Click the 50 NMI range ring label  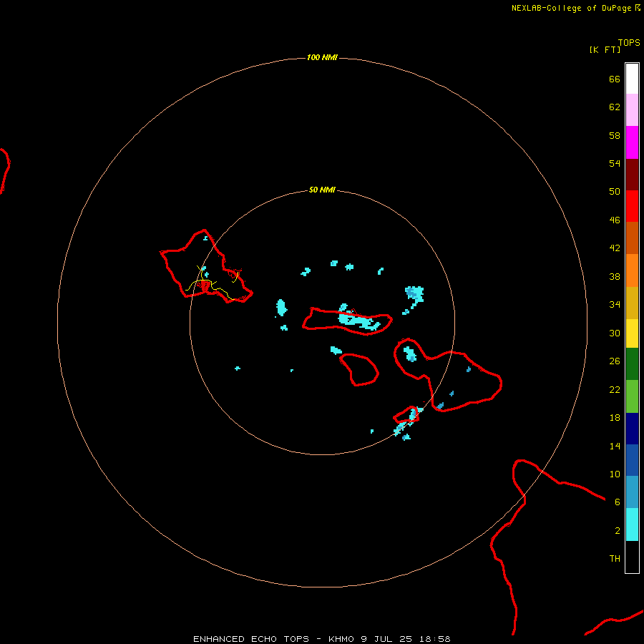pyautogui.click(x=322, y=190)
